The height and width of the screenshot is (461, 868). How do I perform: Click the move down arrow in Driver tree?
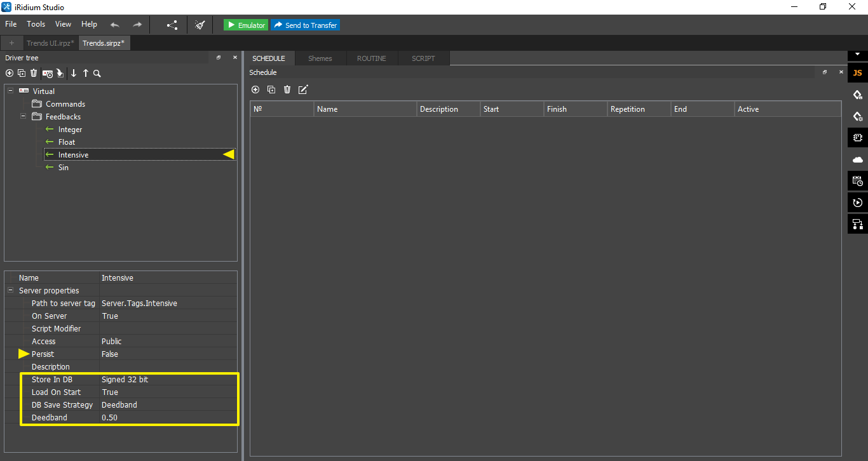pyautogui.click(x=74, y=74)
